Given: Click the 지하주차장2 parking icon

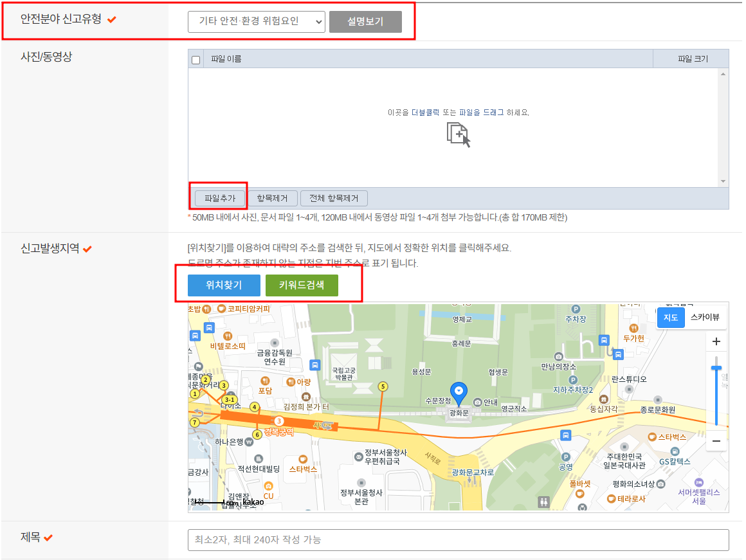Looking at the screenshot, I should click(x=573, y=380).
